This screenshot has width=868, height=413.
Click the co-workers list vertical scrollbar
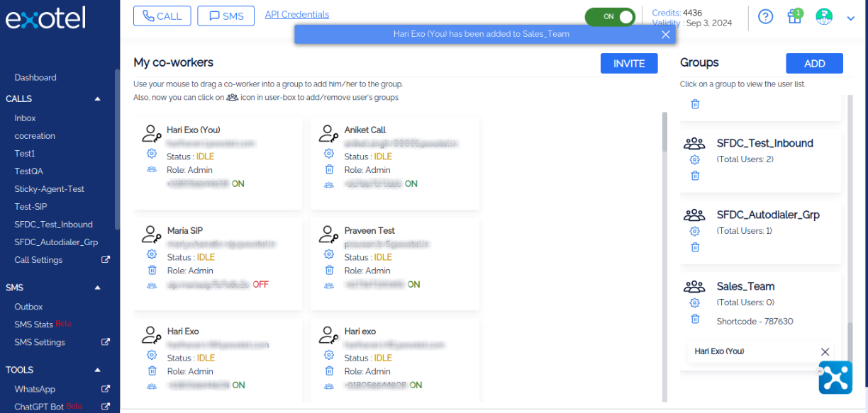(x=664, y=131)
